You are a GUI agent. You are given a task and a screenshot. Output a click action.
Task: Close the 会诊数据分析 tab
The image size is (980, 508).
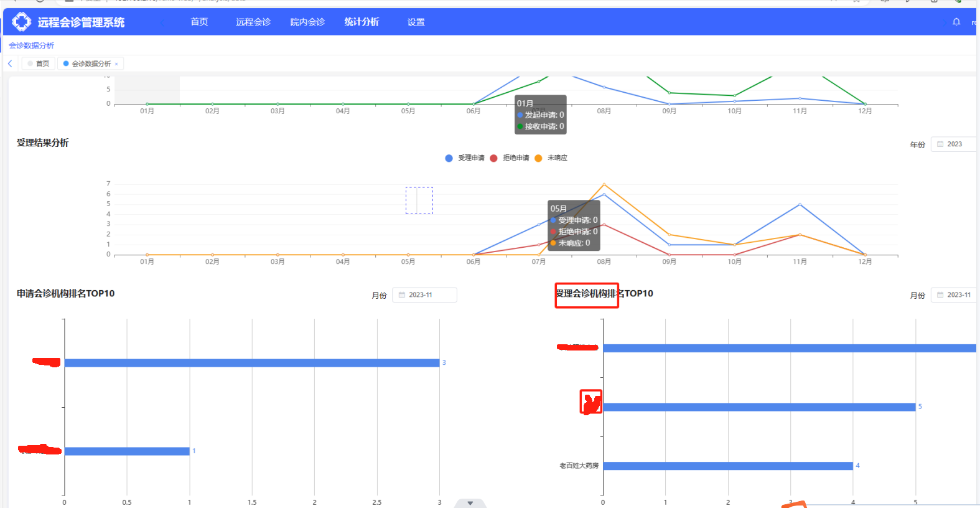(x=116, y=64)
